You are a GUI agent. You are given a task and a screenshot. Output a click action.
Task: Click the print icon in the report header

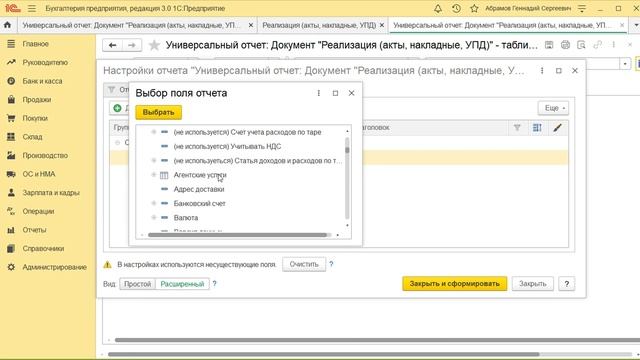click(565, 45)
